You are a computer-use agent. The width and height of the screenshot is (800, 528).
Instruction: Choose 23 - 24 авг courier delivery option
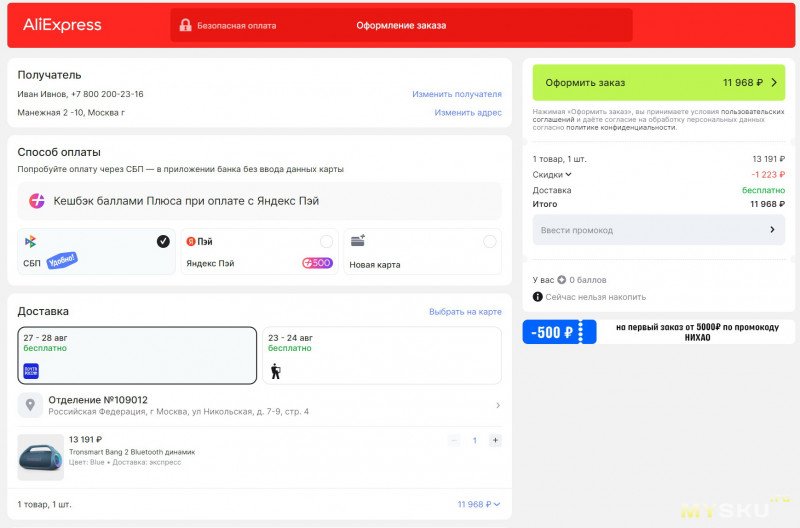coord(382,355)
